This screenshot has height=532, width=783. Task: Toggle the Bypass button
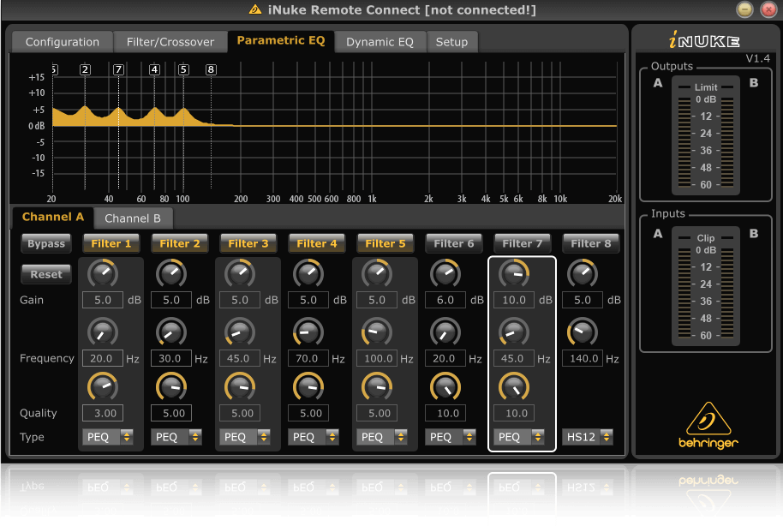coord(46,243)
